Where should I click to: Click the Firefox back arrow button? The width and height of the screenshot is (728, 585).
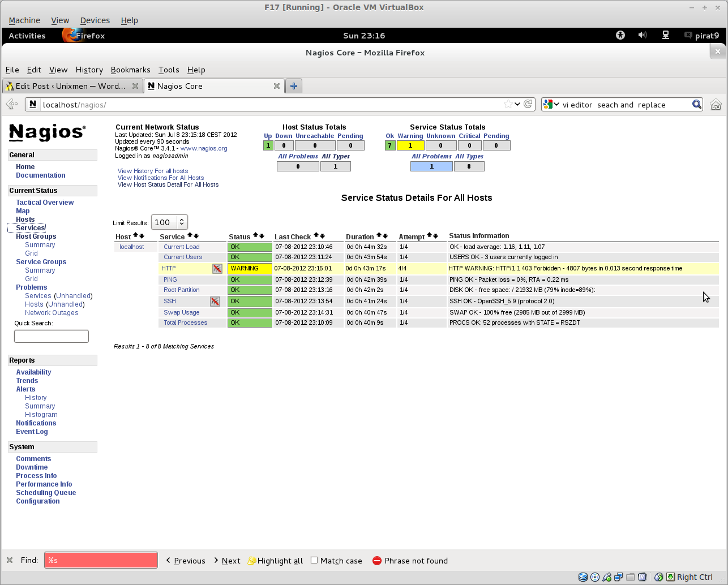[12, 104]
